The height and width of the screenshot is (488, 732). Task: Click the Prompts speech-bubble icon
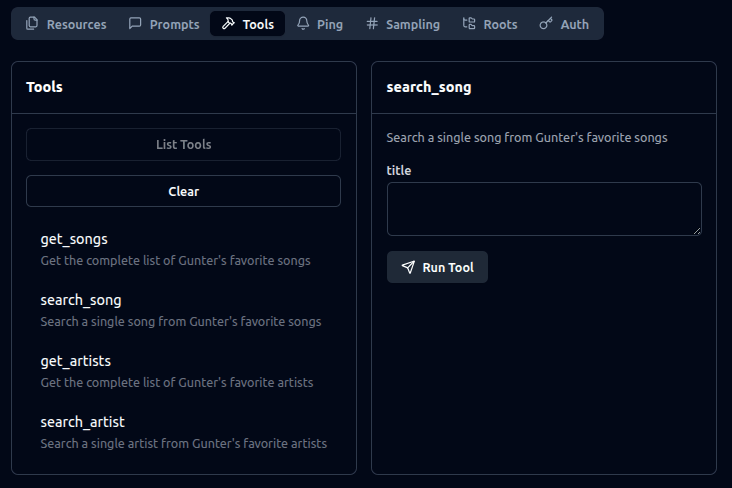(135, 24)
